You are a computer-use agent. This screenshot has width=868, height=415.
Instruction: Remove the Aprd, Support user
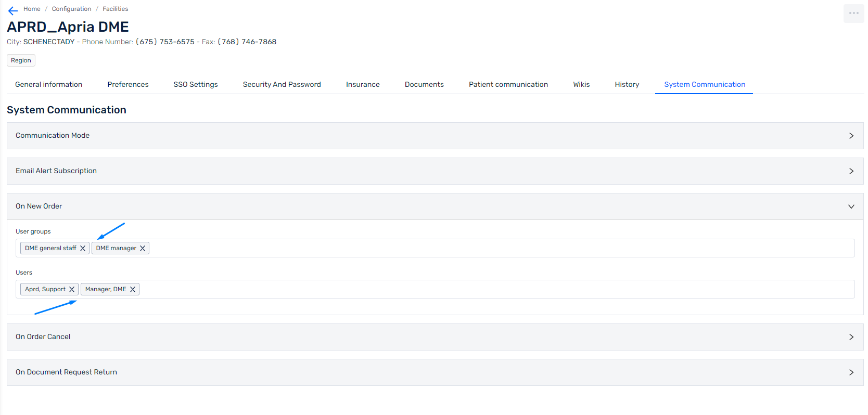tap(72, 289)
